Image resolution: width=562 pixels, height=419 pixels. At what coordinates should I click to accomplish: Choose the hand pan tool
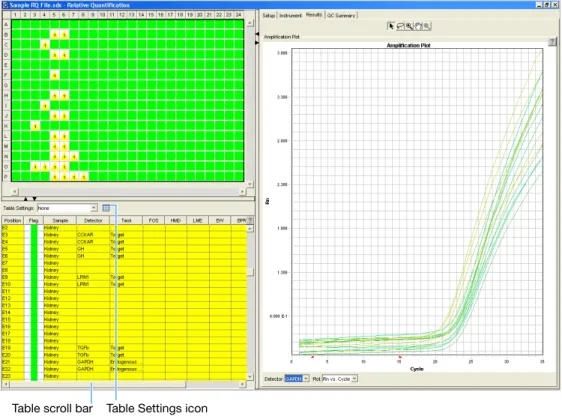(x=418, y=26)
